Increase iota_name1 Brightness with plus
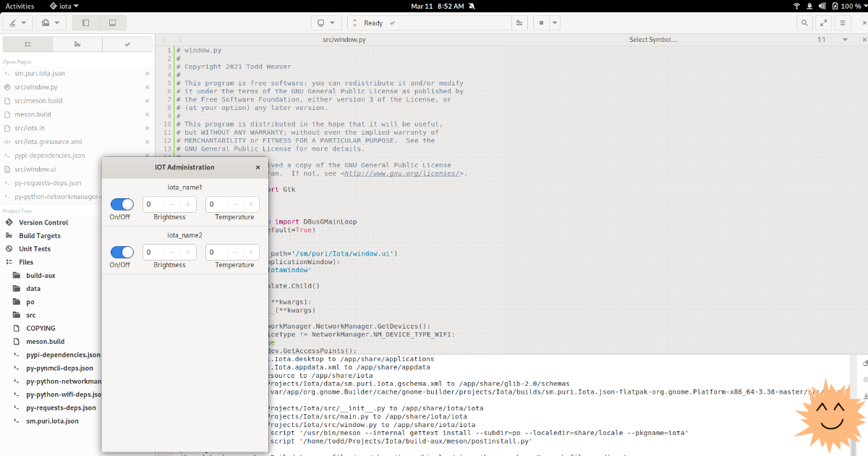Viewport: 868px width, 456px height. click(188, 205)
